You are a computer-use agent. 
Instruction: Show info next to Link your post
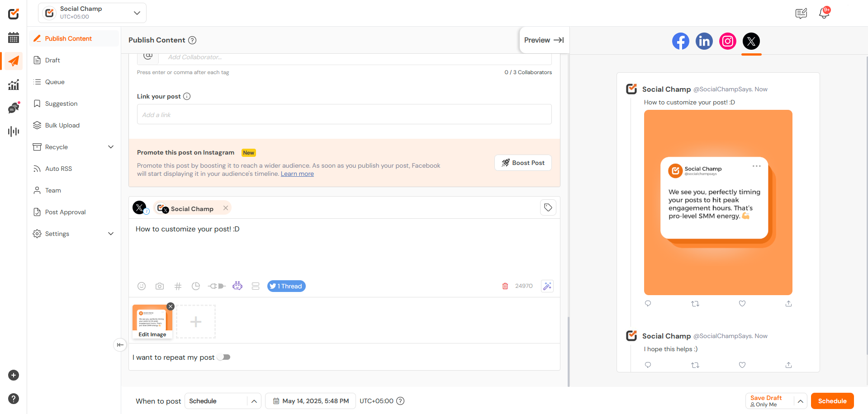click(x=187, y=96)
